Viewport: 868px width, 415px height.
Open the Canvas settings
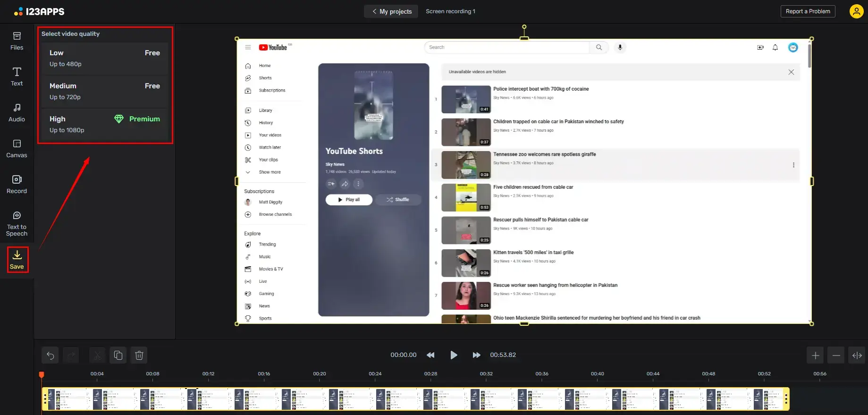(17, 149)
